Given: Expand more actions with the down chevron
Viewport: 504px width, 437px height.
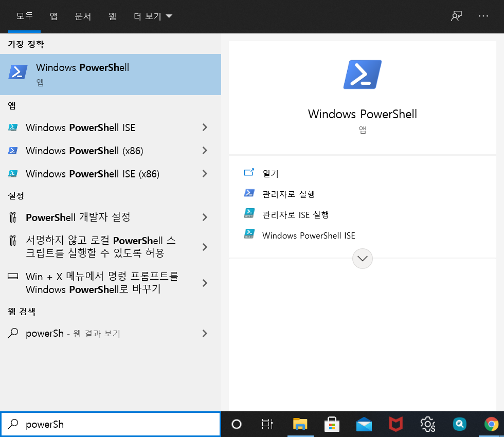Looking at the screenshot, I should click(x=362, y=258).
